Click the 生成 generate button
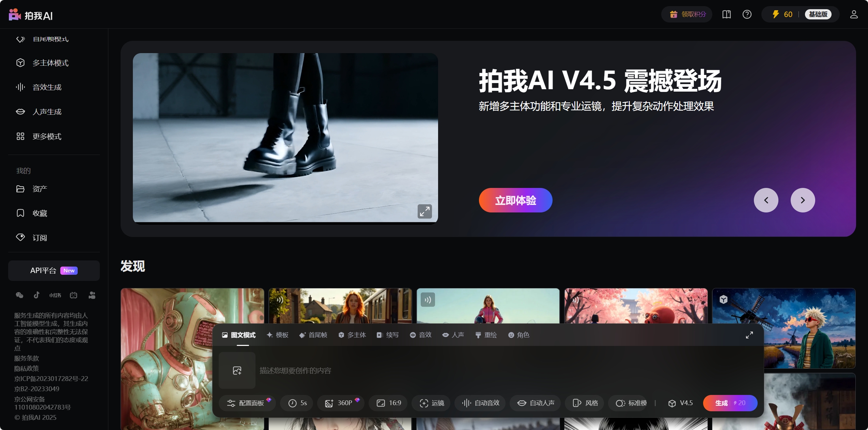The image size is (868, 430). tap(730, 403)
